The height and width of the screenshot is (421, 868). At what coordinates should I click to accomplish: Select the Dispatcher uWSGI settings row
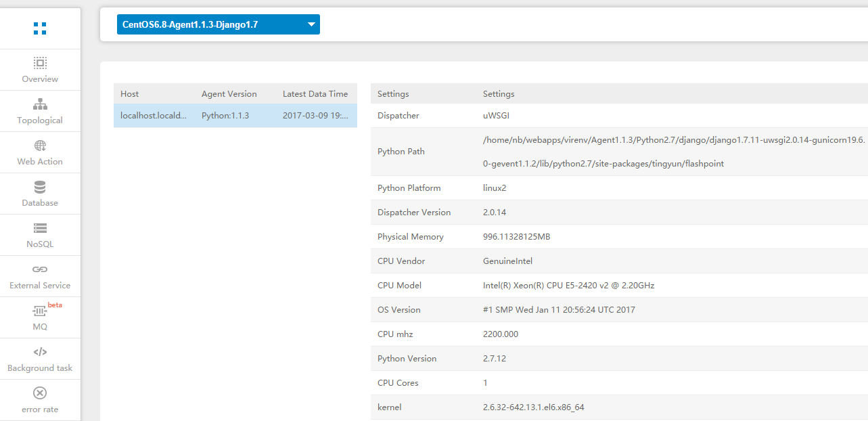pos(609,116)
